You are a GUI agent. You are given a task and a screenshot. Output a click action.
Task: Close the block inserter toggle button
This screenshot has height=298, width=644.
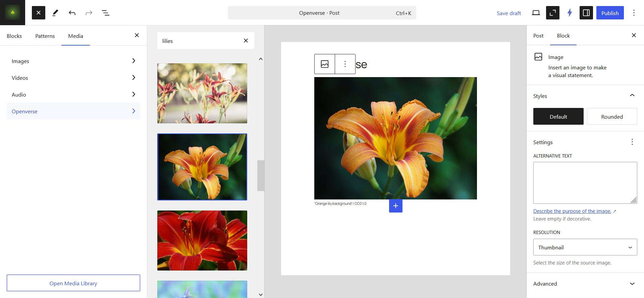point(39,13)
